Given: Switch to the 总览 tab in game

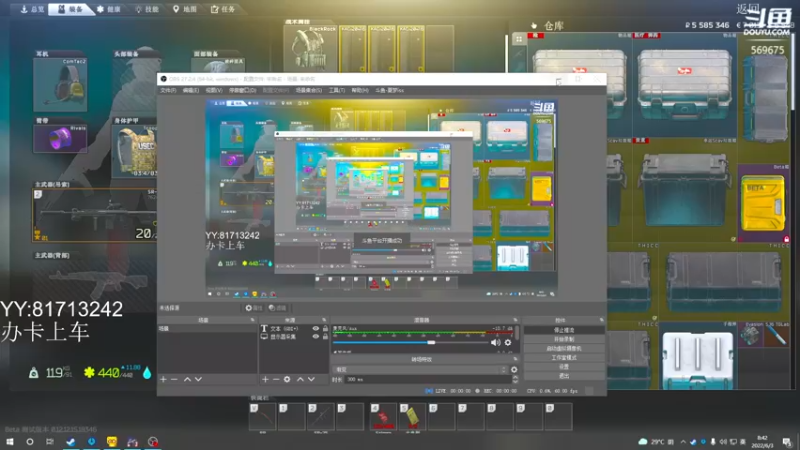Looking at the screenshot, I should 32,9.
